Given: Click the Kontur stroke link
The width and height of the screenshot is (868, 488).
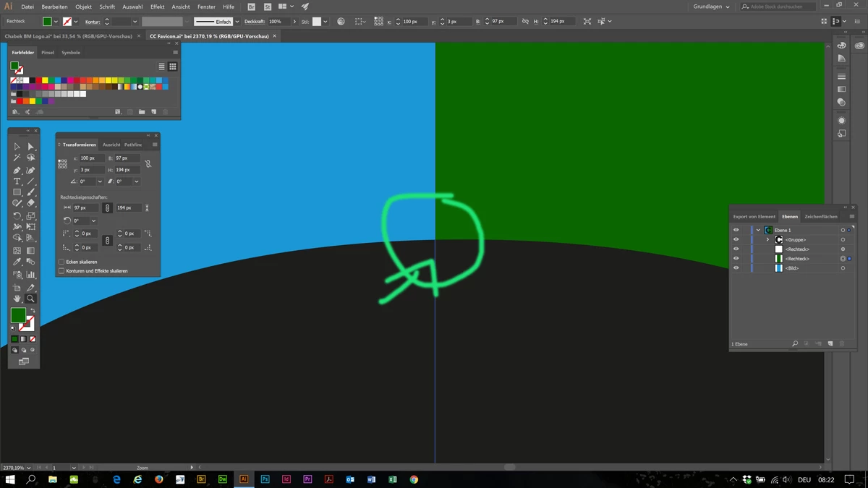Looking at the screenshot, I should [93, 22].
